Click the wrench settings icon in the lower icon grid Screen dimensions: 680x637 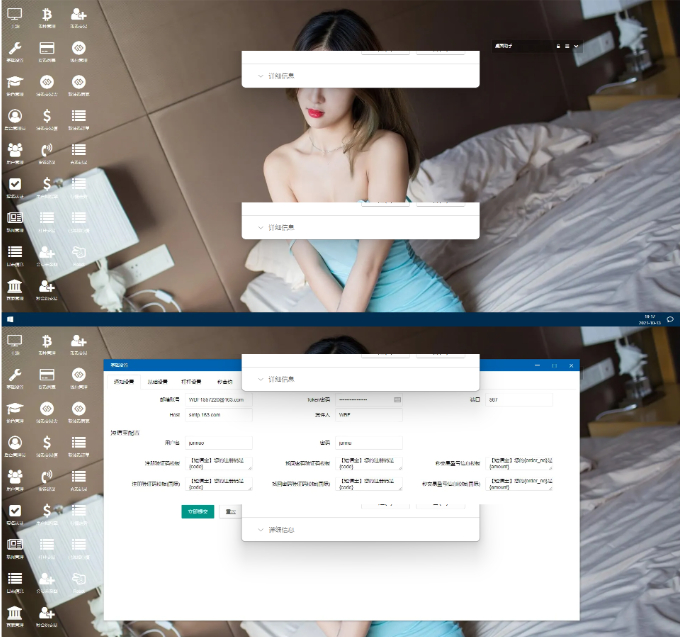click(15, 374)
